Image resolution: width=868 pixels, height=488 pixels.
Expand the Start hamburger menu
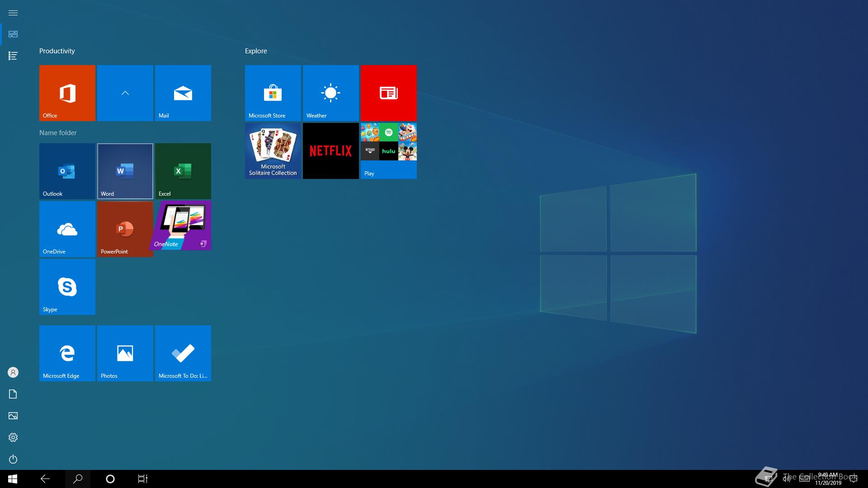[13, 13]
